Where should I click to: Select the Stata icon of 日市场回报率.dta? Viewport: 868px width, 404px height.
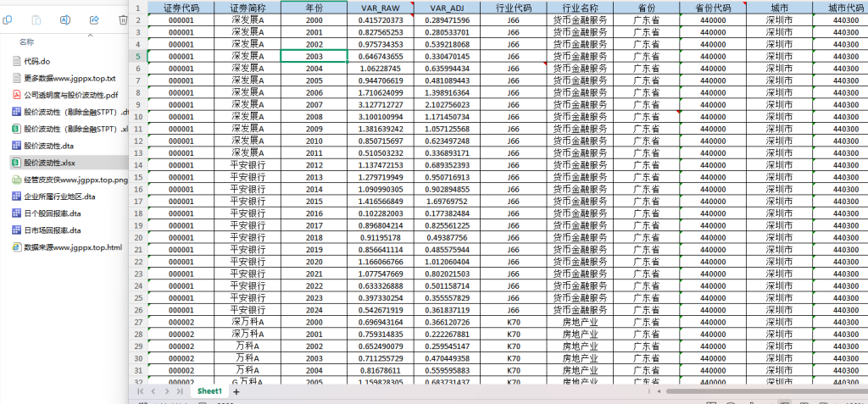coord(17,230)
